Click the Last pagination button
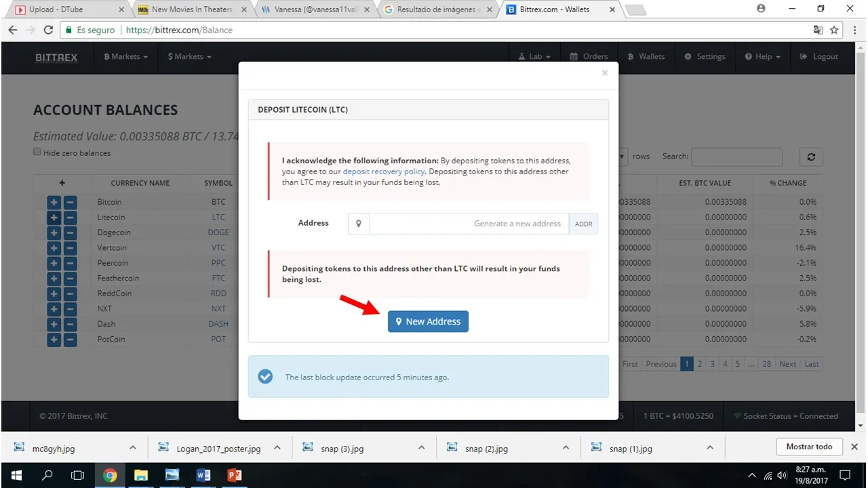The image size is (868, 488). pos(812,364)
